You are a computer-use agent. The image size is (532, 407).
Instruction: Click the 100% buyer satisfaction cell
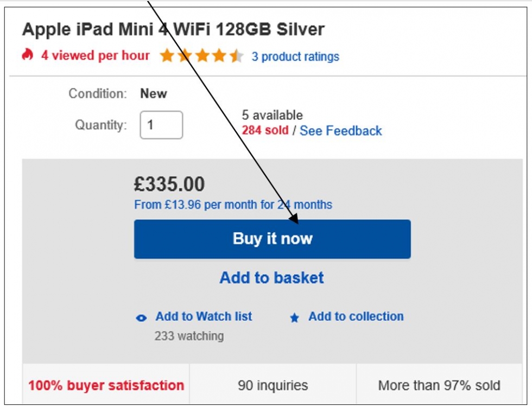pos(106,385)
